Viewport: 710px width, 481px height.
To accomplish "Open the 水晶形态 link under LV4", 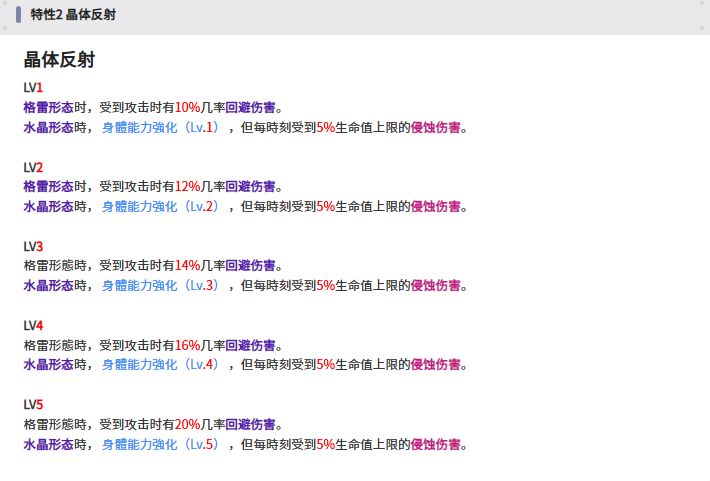I will coord(48,364).
